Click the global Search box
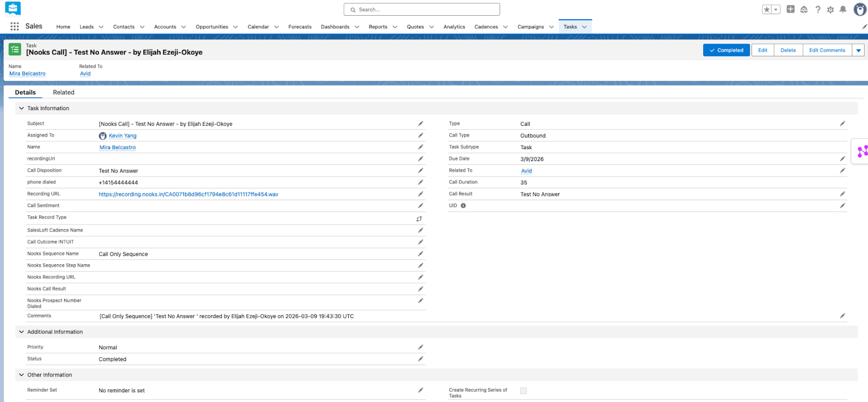The height and width of the screenshot is (402, 868). [x=422, y=10]
